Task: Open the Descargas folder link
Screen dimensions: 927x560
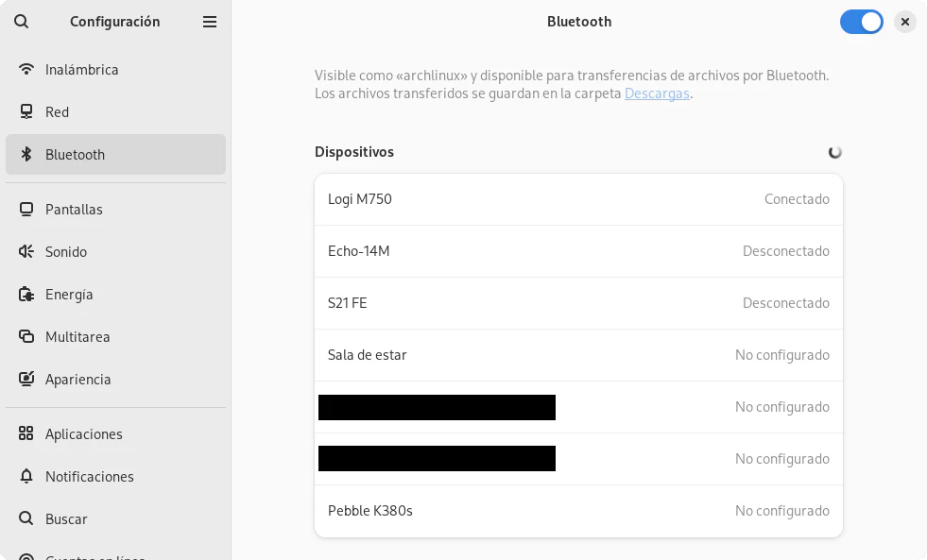Action: 657,94
